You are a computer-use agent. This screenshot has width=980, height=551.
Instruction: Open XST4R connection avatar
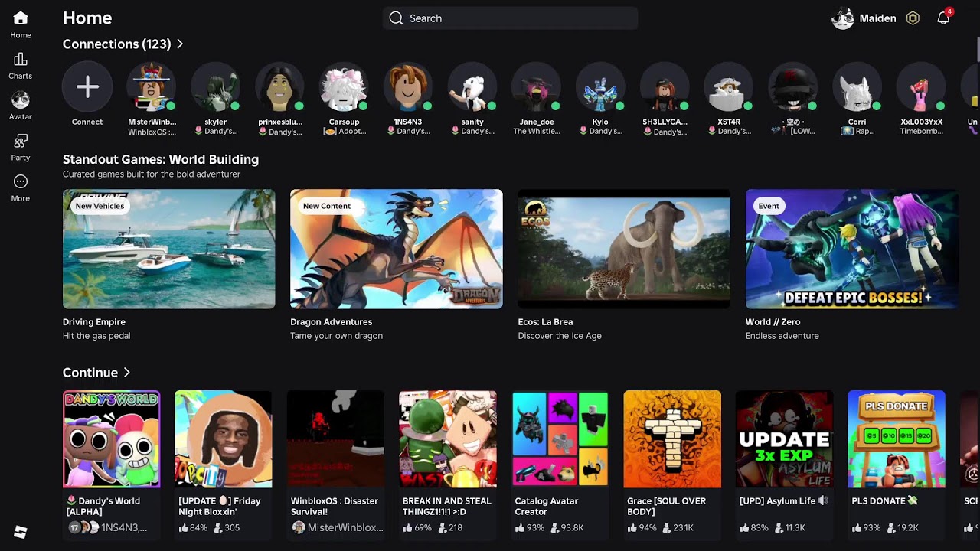[729, 87]
